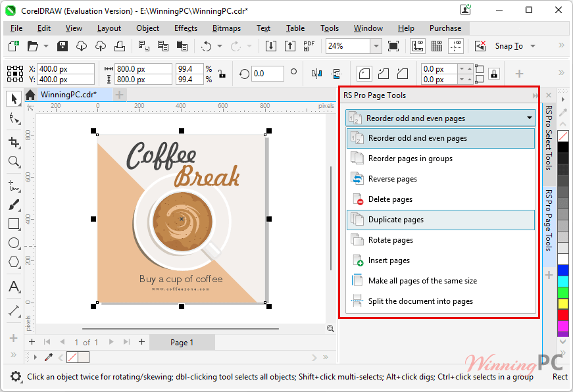Open the Options gear in status bar
Viewport: 573px width, 392px height.
coord(15,376)
